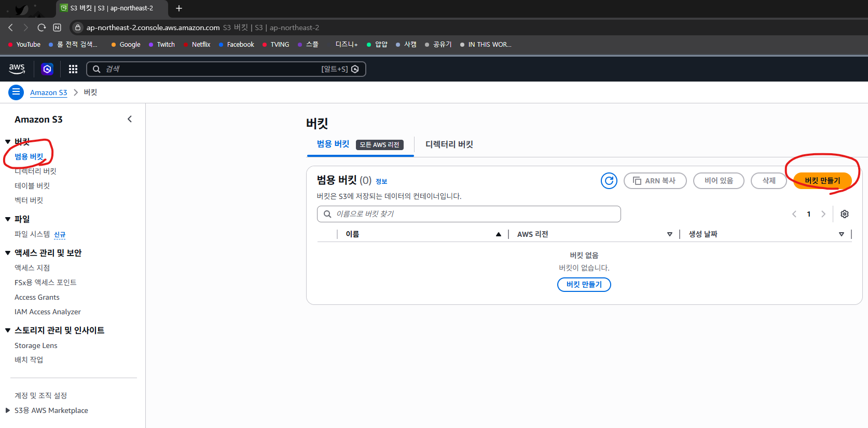Go to previous page of buckets

[x=794, y=214]
